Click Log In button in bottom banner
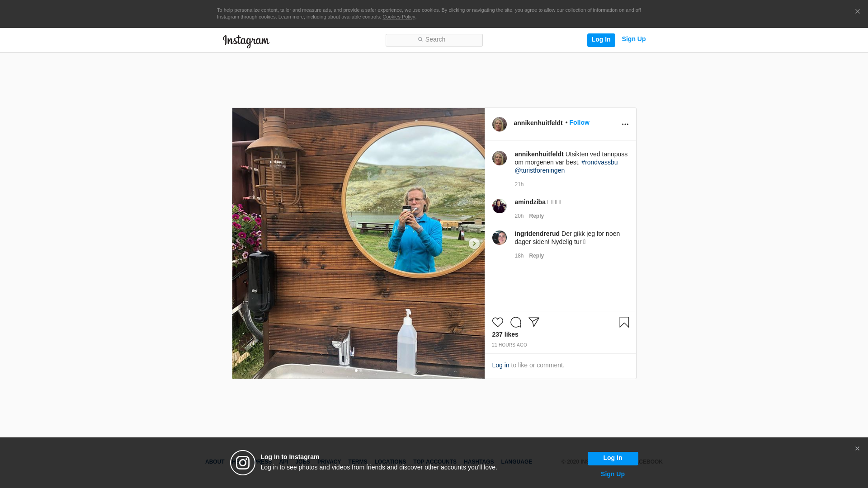This screenshot has height=488, width=868. coord(613,459)
